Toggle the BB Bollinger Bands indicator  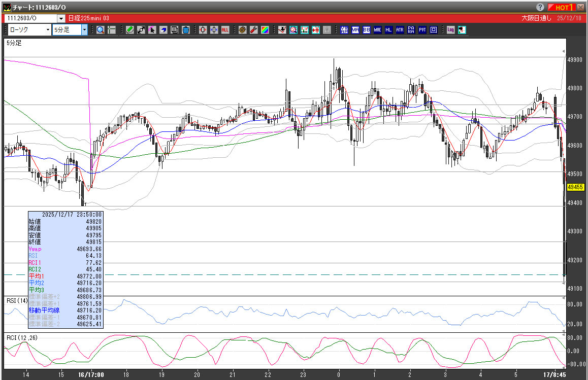366,30
